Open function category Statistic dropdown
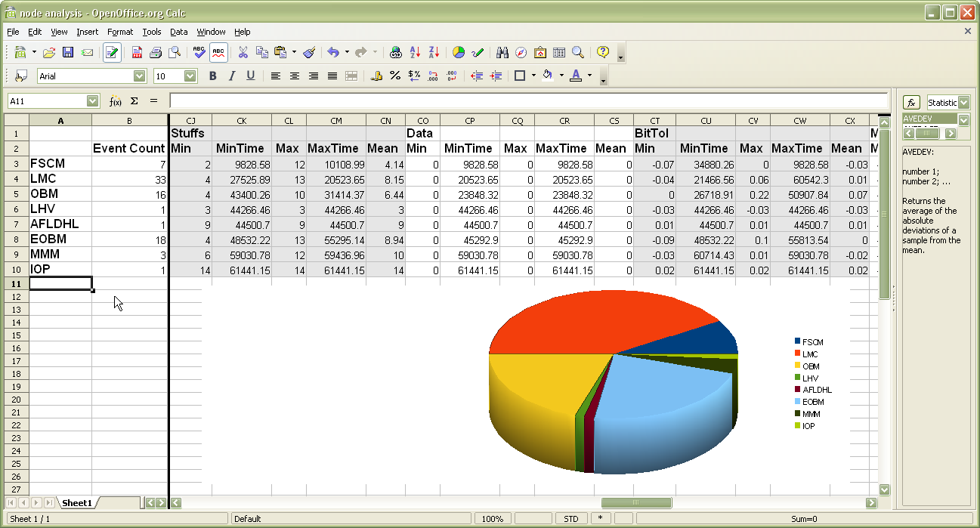Image resolution: width=980 pixels, height=528 pixels. click(964, 102)
